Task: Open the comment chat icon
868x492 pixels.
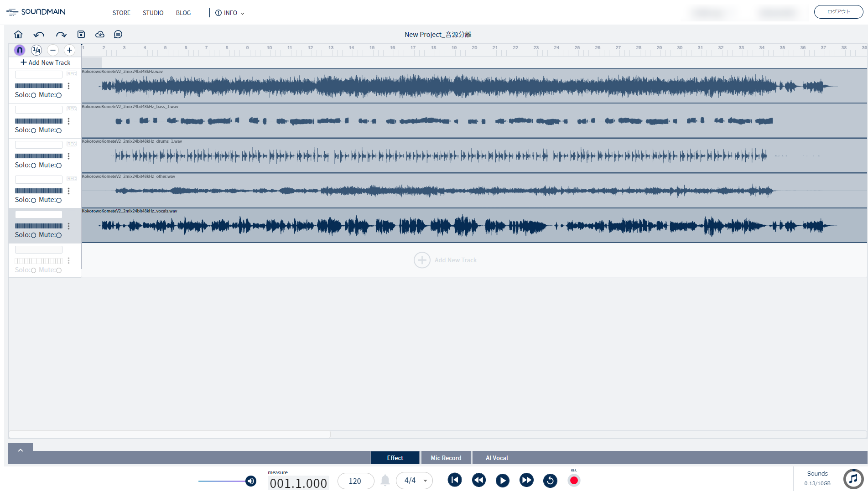Action: (118, 34)
